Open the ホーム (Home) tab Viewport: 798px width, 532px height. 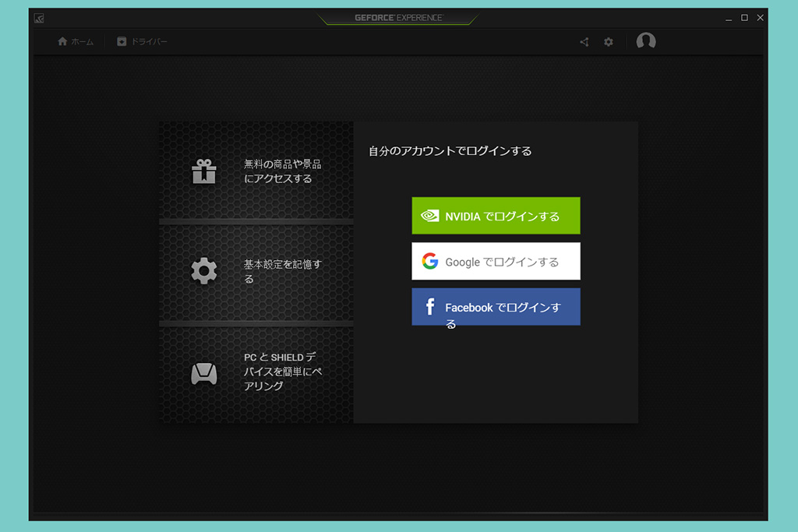(x=76, y=42)
